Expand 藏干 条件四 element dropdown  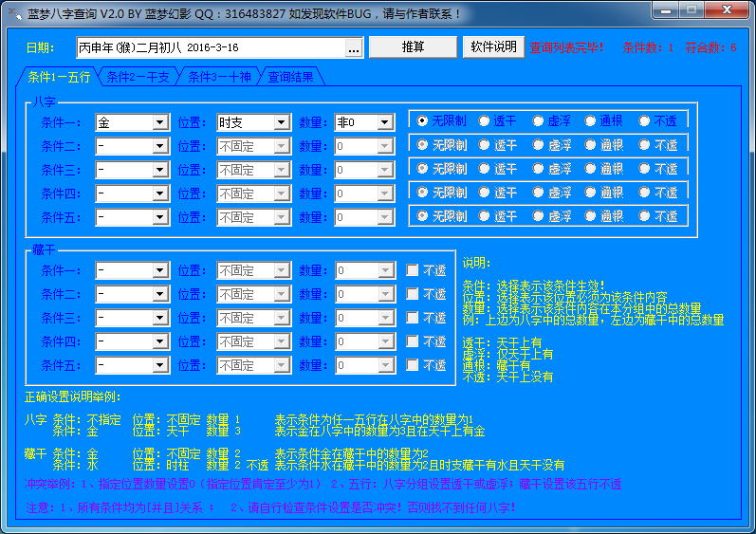160,341
